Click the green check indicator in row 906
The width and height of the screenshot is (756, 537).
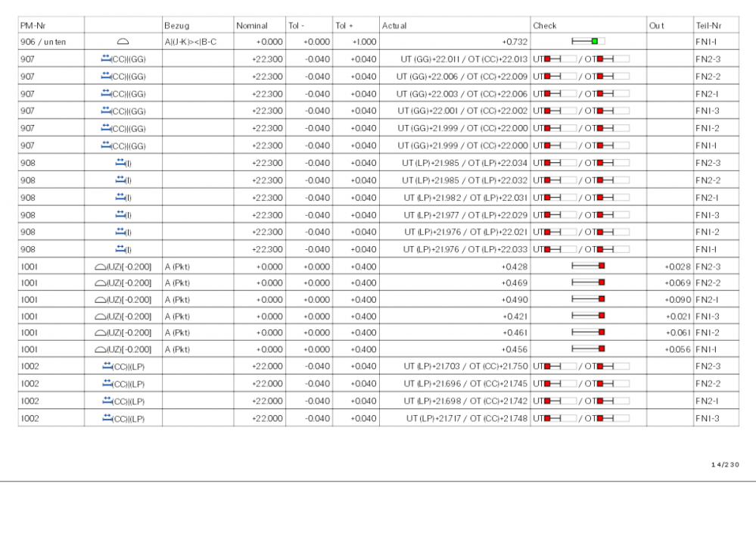(x=595, y=41)
